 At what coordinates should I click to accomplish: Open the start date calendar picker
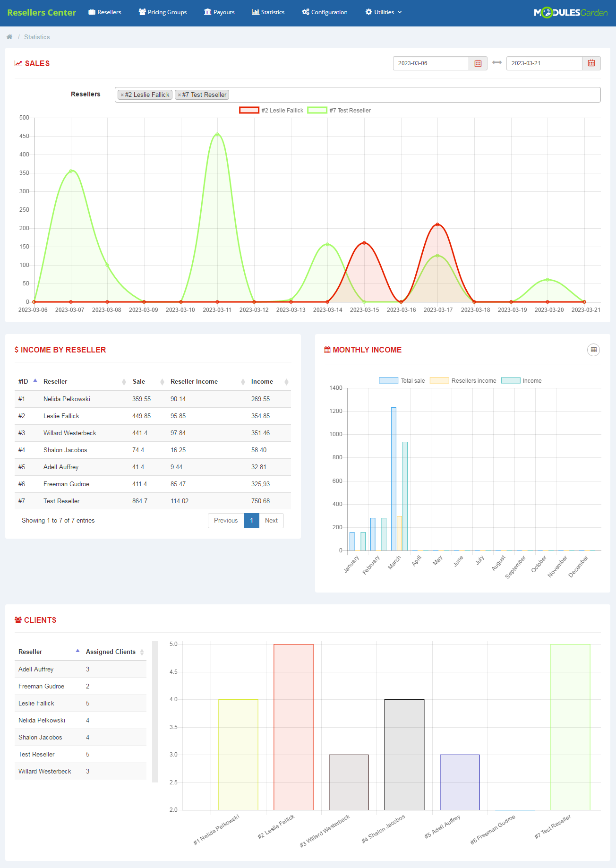[x=478, y=63]
